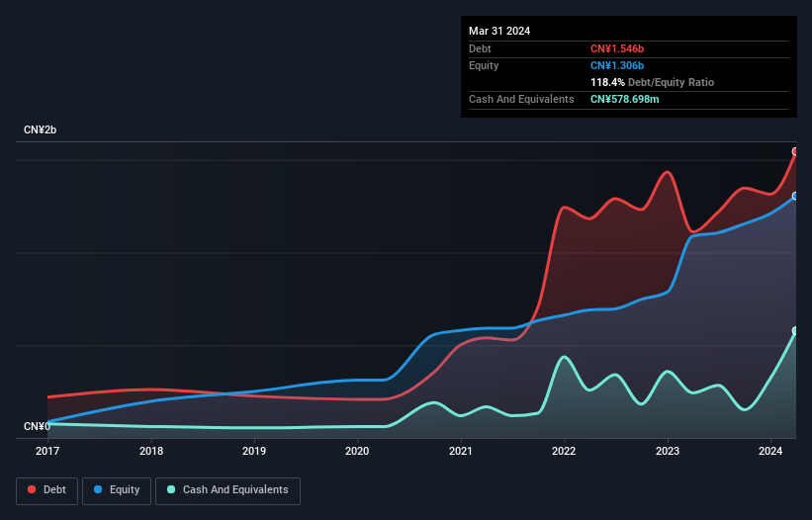The width and height of the screenshot is (812, 520).
Task: Select the 2019 x-axis label
Action: tap(254, 451)
